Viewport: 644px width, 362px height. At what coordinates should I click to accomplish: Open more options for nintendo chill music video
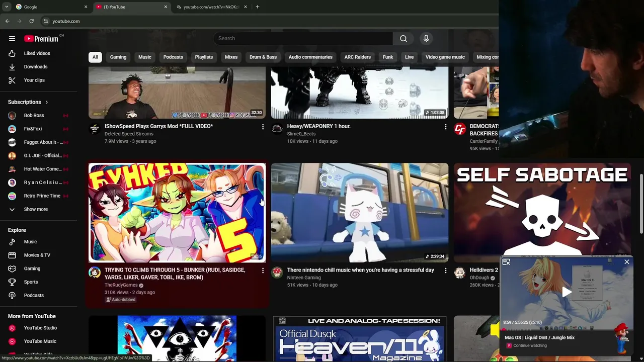pos(445,270)
